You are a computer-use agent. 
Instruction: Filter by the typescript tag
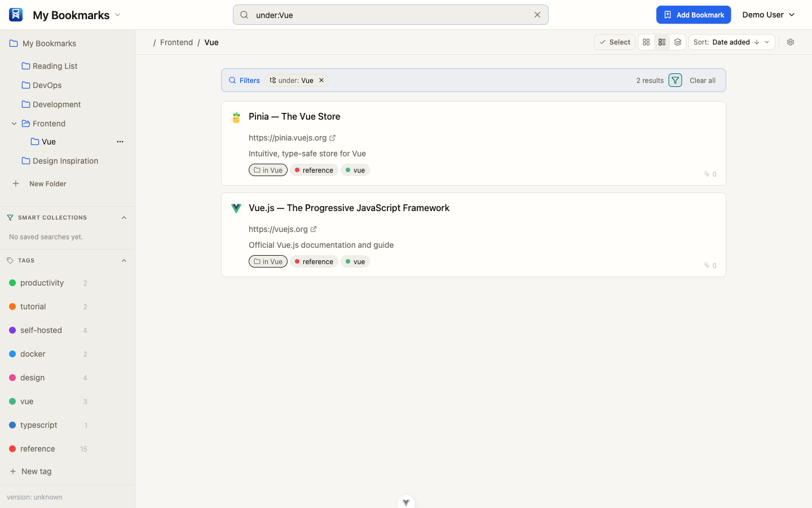coord(38,425)
